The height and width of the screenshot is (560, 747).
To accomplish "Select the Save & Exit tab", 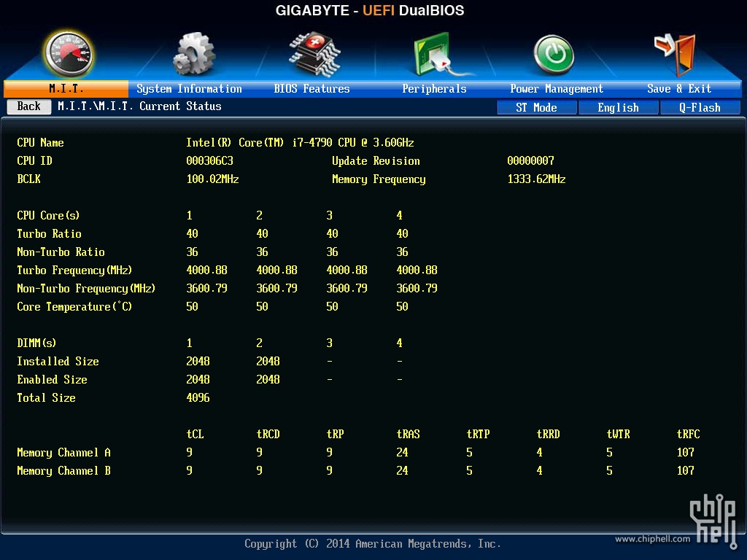I will (679, 88).
